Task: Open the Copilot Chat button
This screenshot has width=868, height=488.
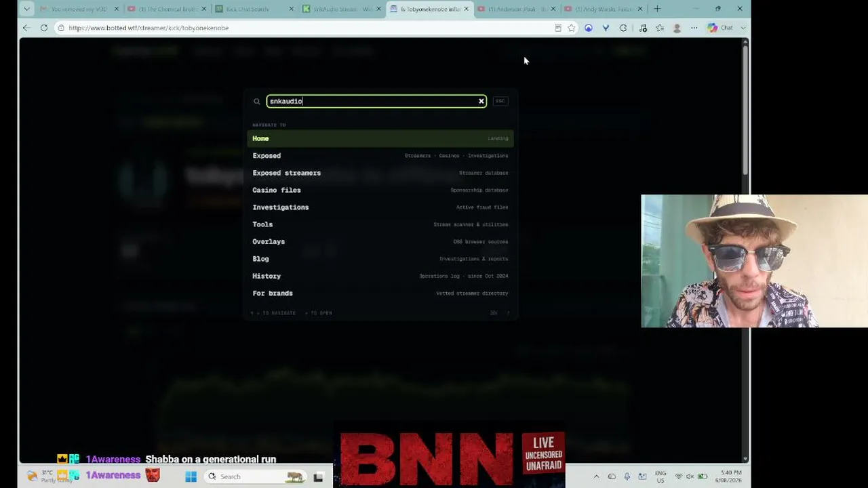Action: (720, 28)
